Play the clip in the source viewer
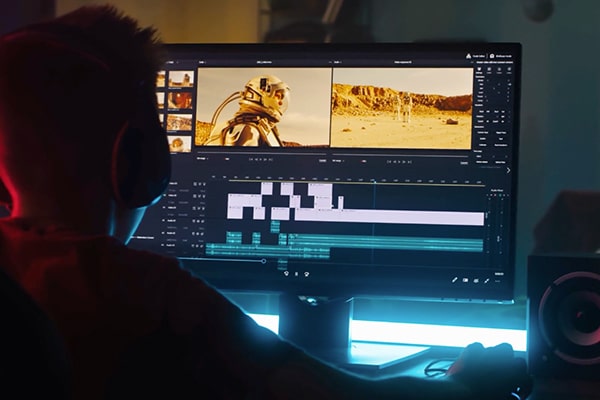This screenshot has height=400, width=600. [x=261, y=159]
